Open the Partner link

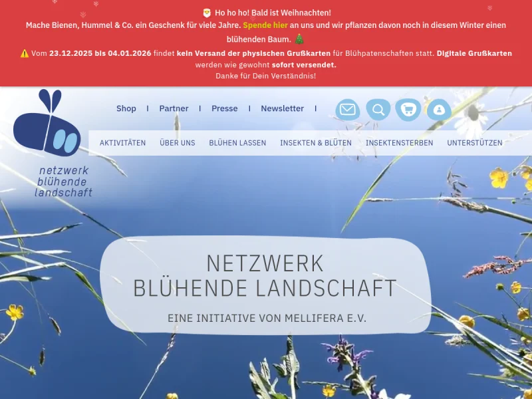[174, 108]
